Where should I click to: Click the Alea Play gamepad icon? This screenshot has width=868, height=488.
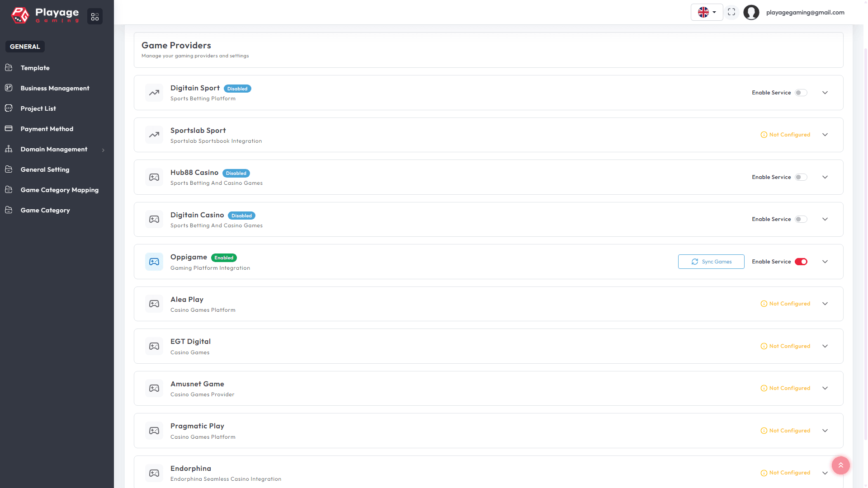[x=154, y=304]
